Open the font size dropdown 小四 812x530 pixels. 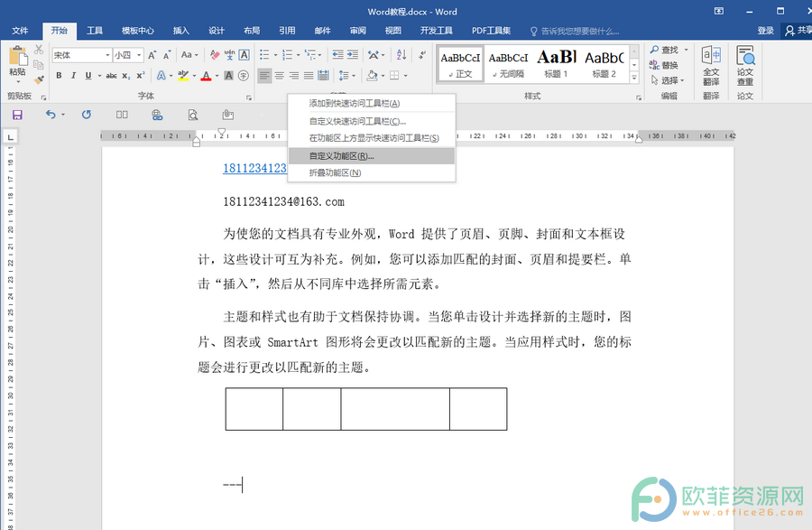(139, 55)
